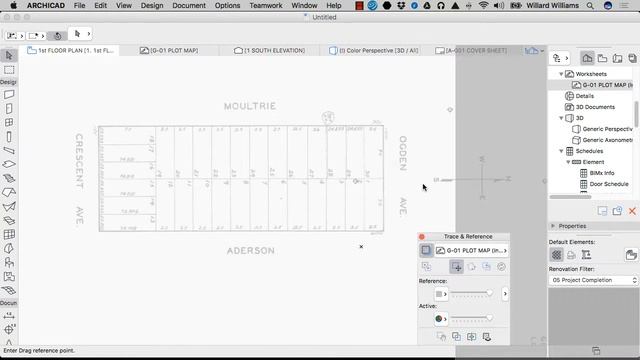Click Rotate Reference icon in Trace panel

[472, 267]
